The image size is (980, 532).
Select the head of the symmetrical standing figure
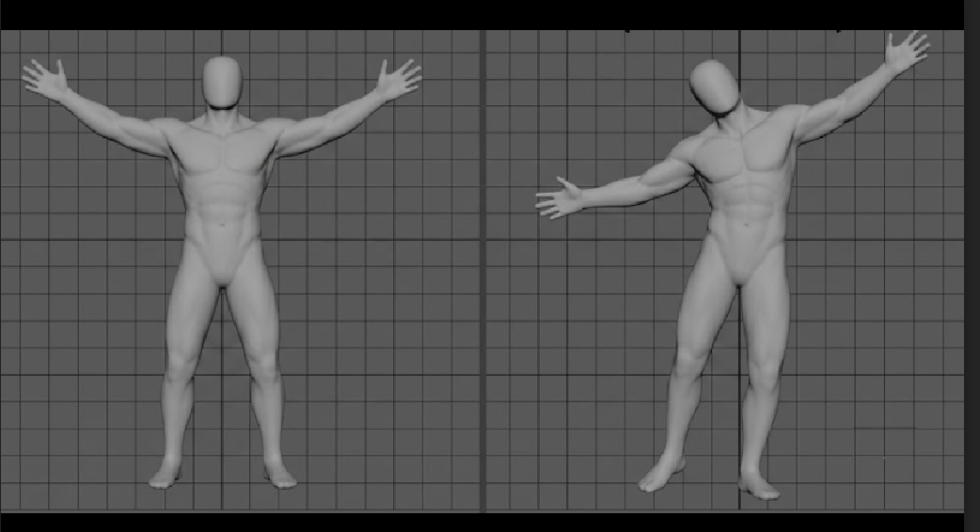[223, 83]
